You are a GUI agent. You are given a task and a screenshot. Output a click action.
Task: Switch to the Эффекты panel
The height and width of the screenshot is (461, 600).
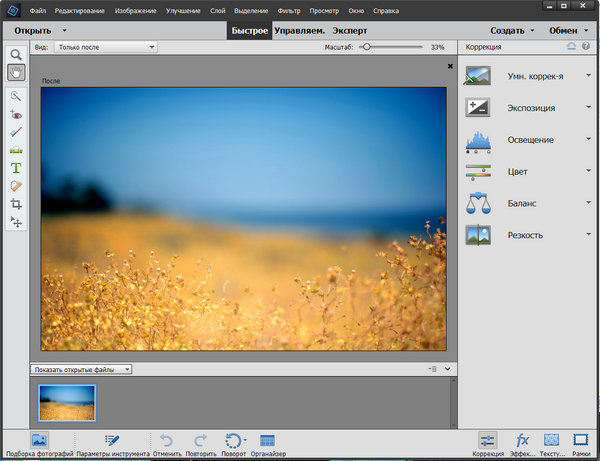click(522, 440)
